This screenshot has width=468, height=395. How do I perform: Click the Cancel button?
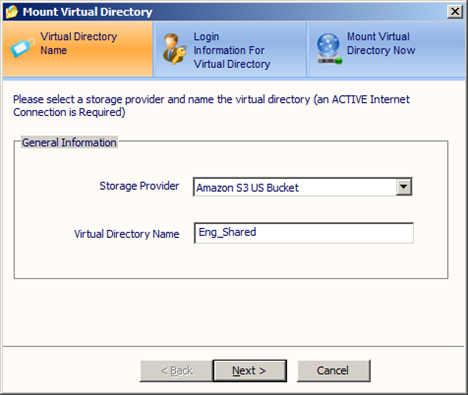[333, 370]
